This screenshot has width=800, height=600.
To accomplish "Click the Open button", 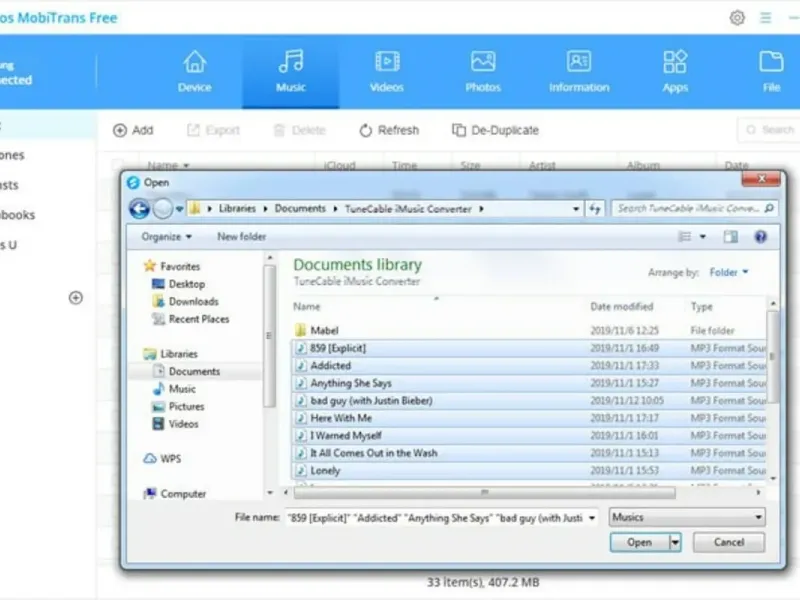I will [x=640, y=542].
